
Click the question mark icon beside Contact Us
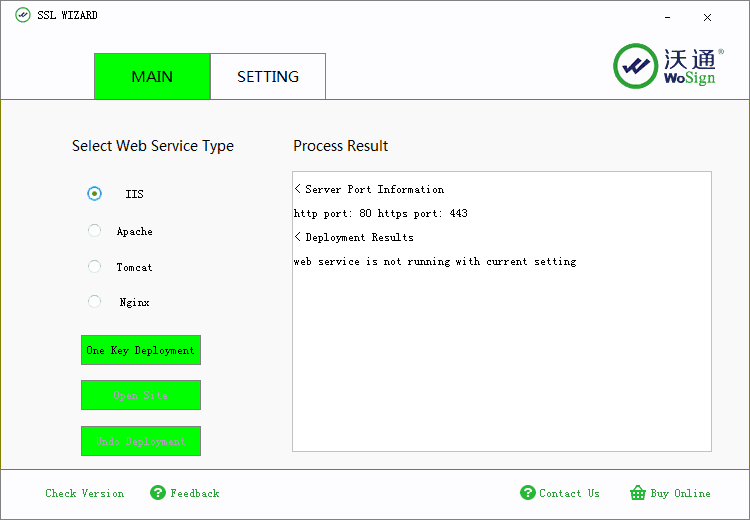click(528, 493)
